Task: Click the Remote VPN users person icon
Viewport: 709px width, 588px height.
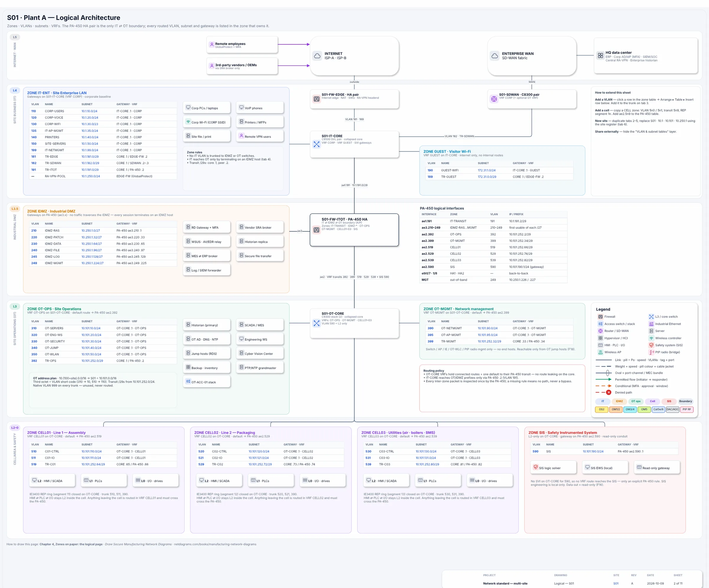Action: pyautogui.click(x=241, y=136)
